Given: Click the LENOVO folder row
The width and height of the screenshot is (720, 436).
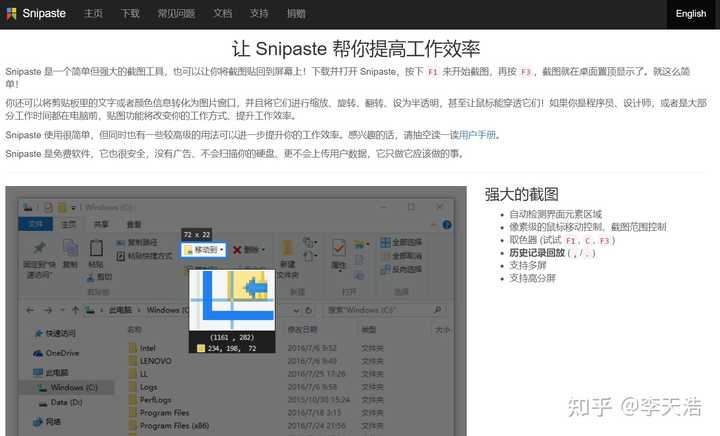Looking at the screenshot, I should point(151,361).
